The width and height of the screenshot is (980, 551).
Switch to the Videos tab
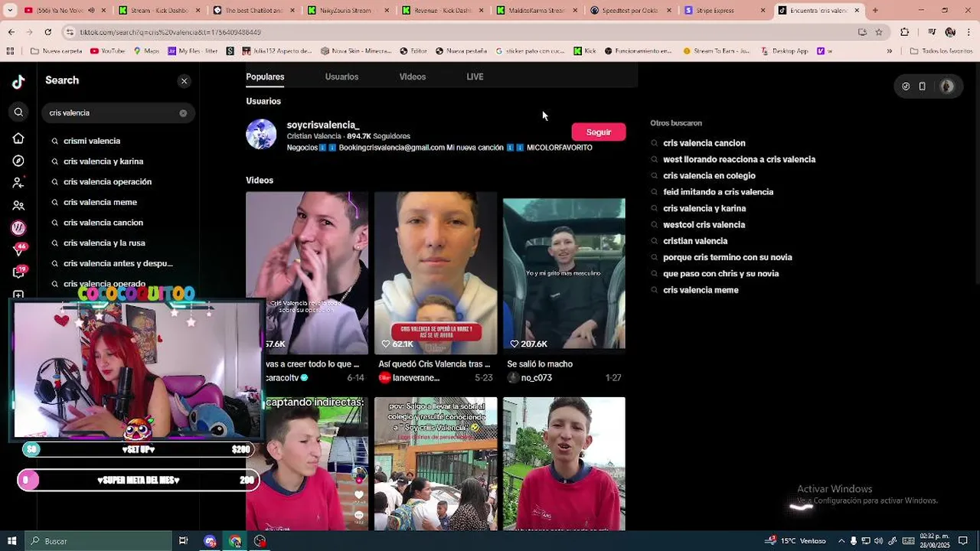(x=412, y=77)
